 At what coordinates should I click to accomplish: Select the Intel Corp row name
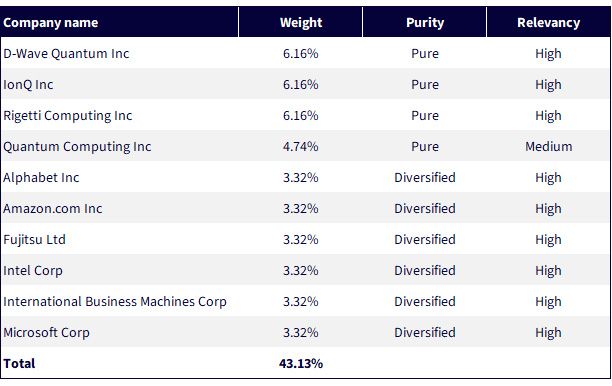33,270
